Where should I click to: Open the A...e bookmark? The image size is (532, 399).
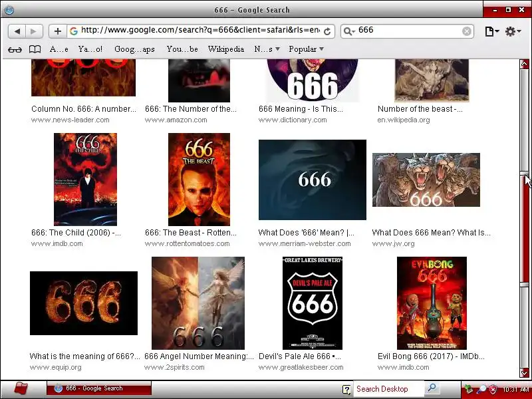pyautogui.click(x=59, y=49)
